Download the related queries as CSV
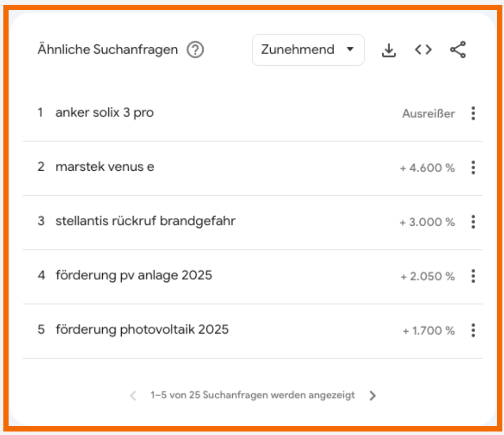 pos(389,50)
